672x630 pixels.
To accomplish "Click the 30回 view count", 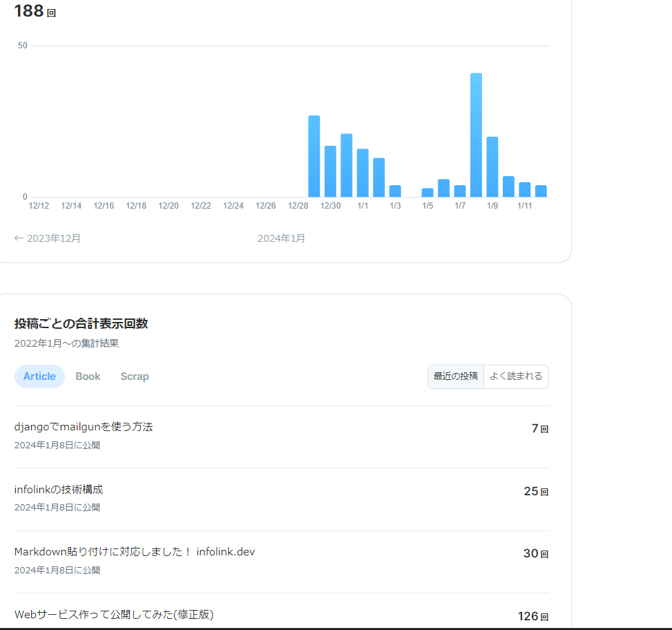I will [x=536, y=554].
